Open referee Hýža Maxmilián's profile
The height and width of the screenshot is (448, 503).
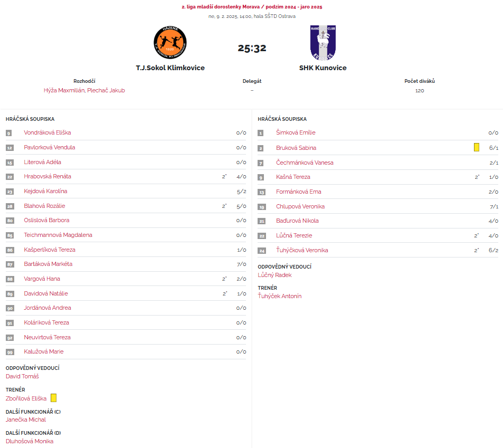(64, 90)
